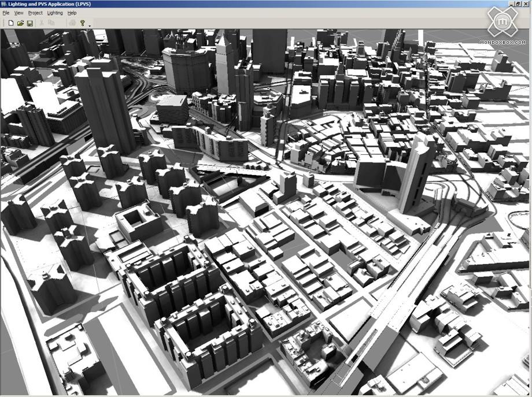The height and width of the screenshot is (397, 532).
Task: Open the Lighting menu
Action: click(55, 13)
